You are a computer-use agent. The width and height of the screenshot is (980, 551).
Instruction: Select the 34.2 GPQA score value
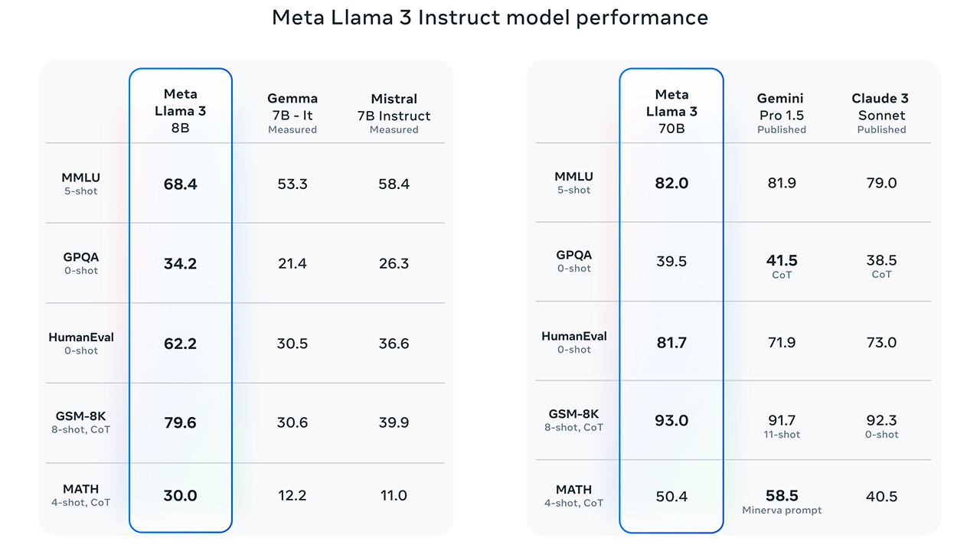(181, 264)
